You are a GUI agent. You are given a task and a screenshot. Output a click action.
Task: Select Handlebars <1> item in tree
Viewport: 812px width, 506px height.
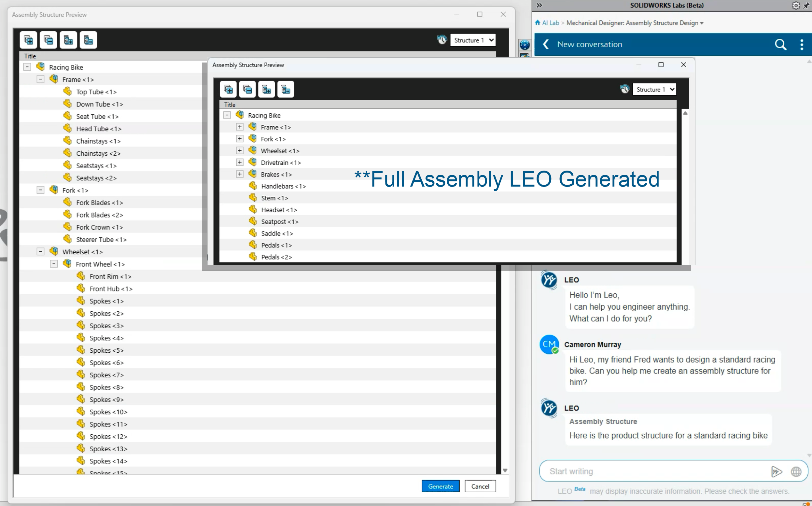tap(283, 186)
